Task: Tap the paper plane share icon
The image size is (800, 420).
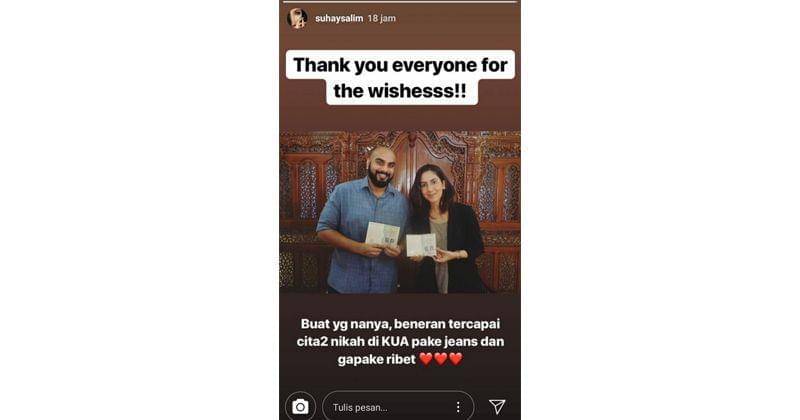Action: click(497, 406)
